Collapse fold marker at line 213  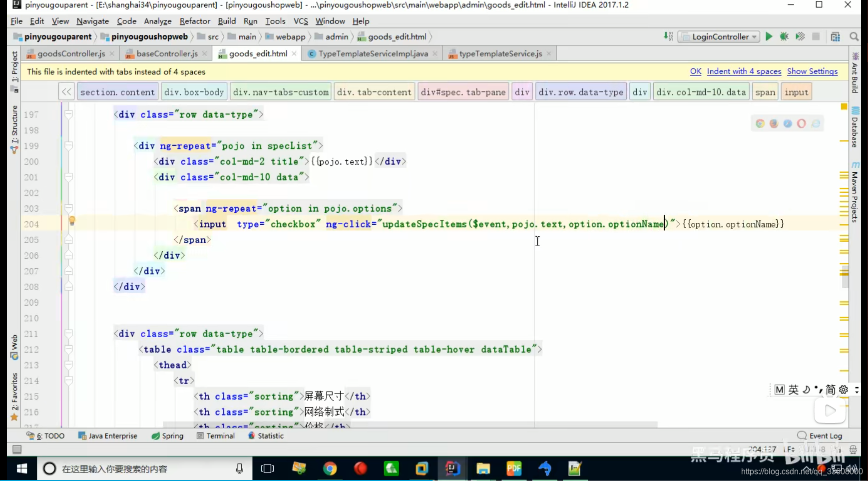[69, 365]
